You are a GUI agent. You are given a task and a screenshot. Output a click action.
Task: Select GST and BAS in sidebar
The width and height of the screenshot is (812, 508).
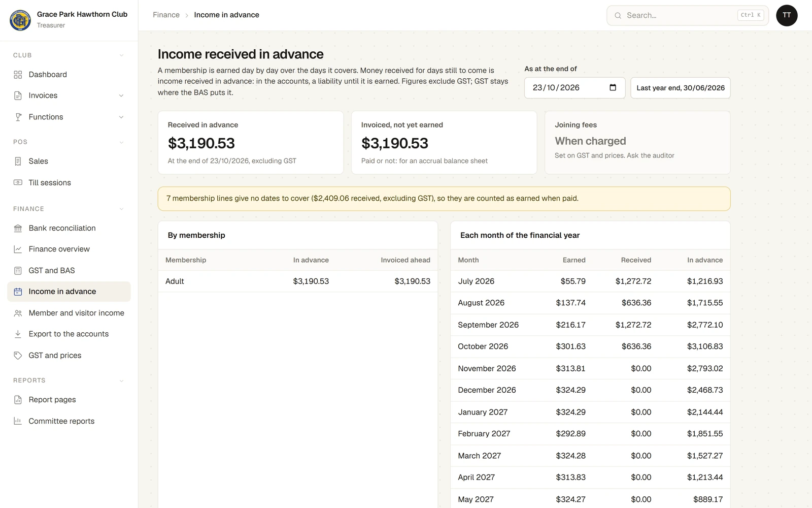69,270
